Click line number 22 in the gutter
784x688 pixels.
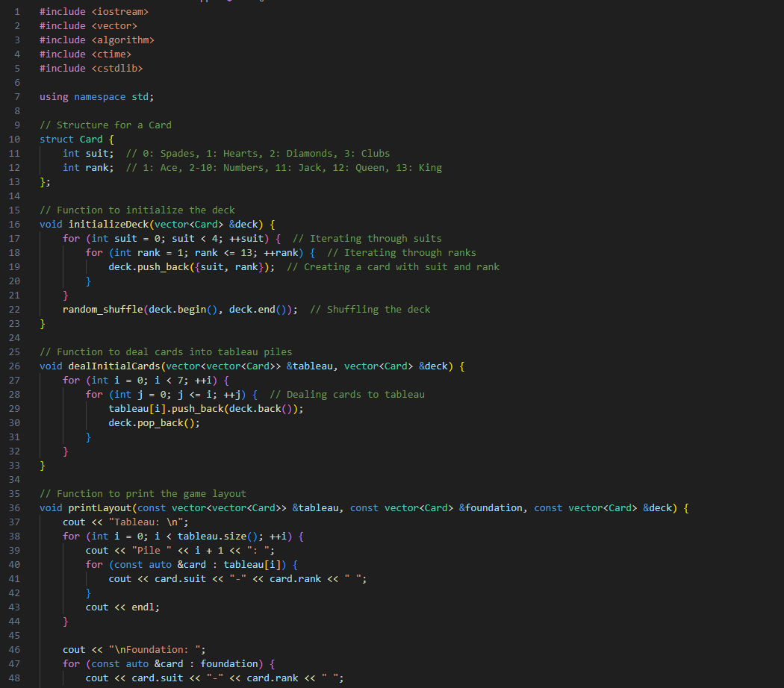[x=14, y=309]
